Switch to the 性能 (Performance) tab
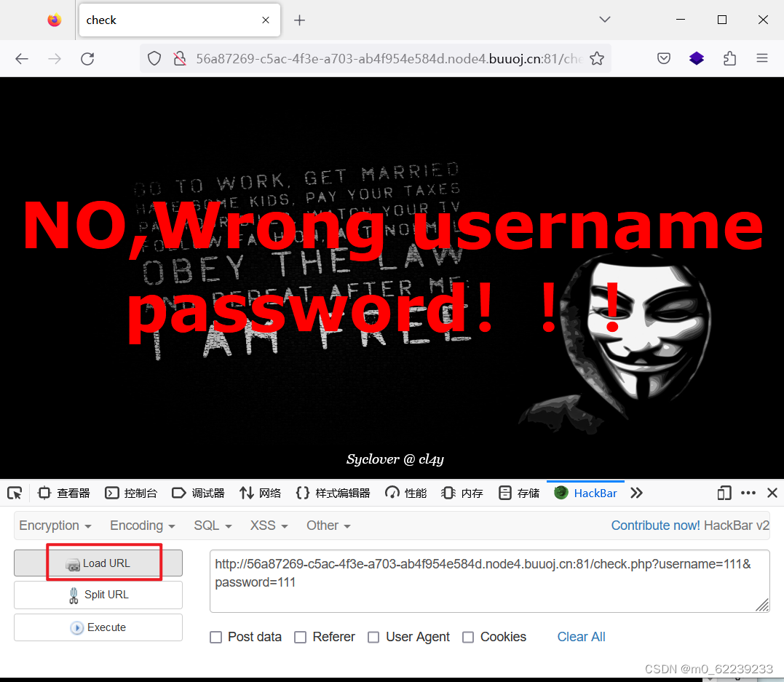The image size is (784, 682). tap(406, 493)
